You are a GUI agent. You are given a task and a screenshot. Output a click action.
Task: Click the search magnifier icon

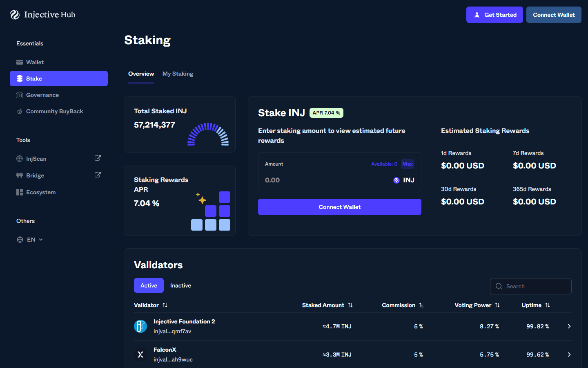pyautogui.click(x=499, y=286)
